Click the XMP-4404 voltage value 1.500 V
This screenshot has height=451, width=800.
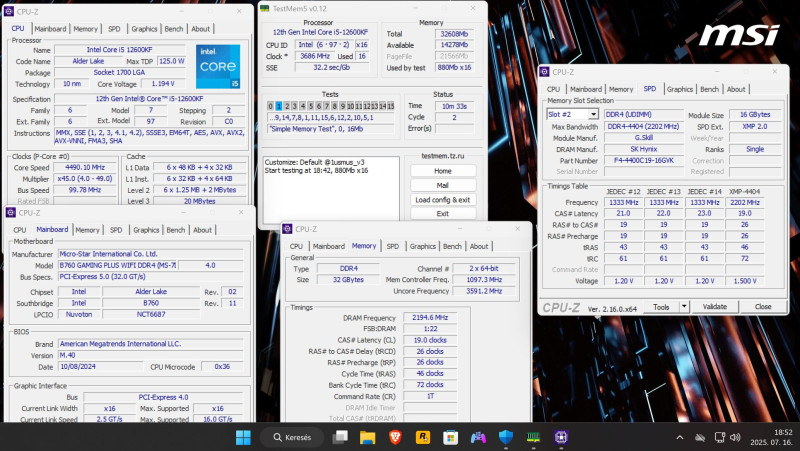pos(745,281)
